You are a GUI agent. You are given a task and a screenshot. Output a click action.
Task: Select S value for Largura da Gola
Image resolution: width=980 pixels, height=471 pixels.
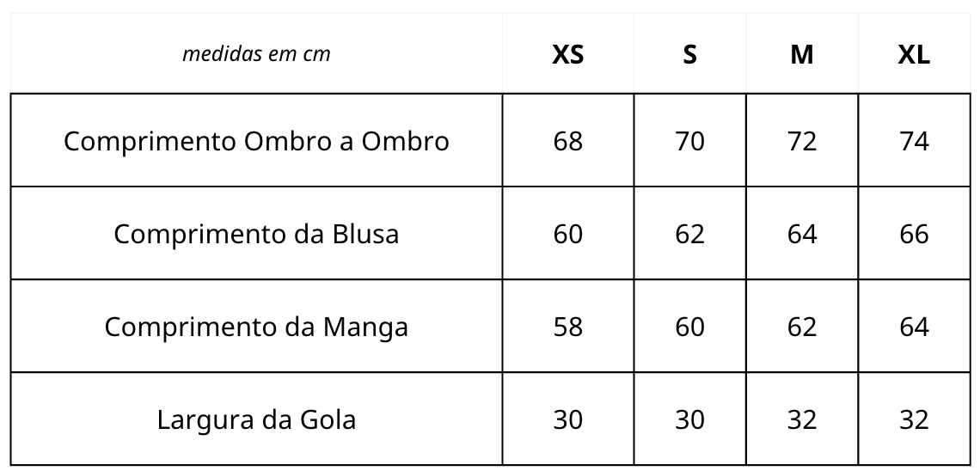(x=689, y=419)
